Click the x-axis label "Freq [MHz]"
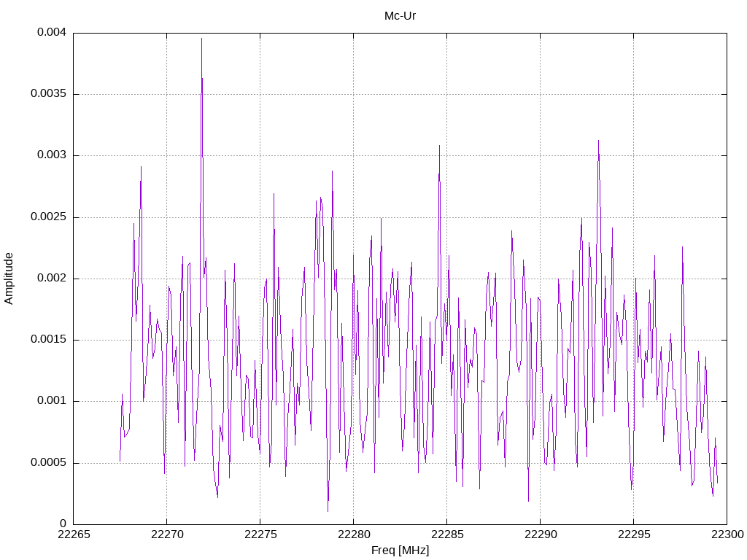The height and width of the screenshot is (560, 747). [400, 550]
